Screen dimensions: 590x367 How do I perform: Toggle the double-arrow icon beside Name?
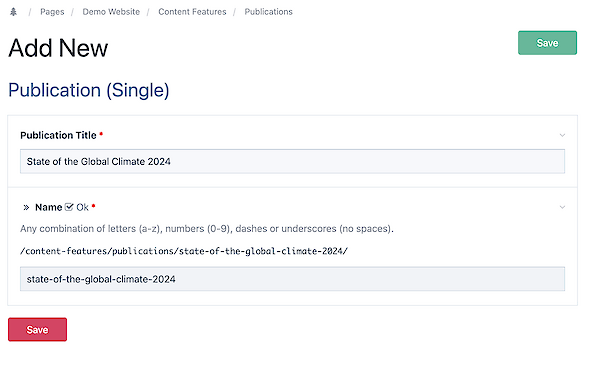point(26,207)
